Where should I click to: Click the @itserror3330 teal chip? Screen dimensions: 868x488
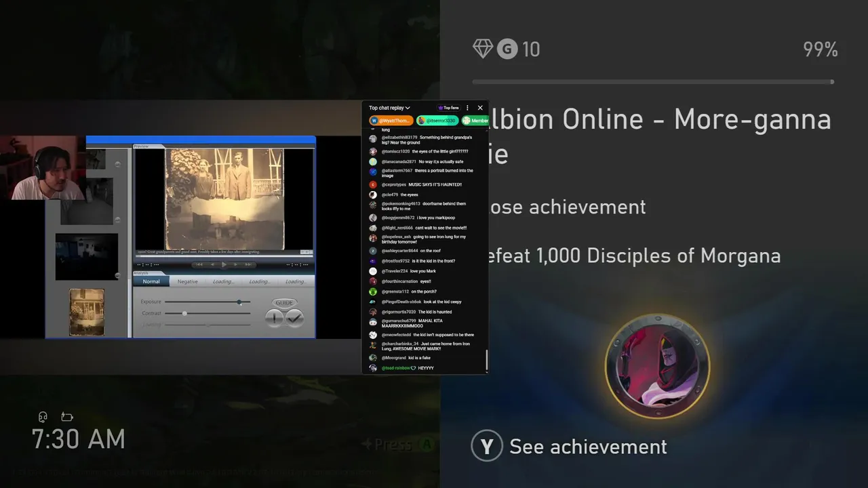pos(437,121)
